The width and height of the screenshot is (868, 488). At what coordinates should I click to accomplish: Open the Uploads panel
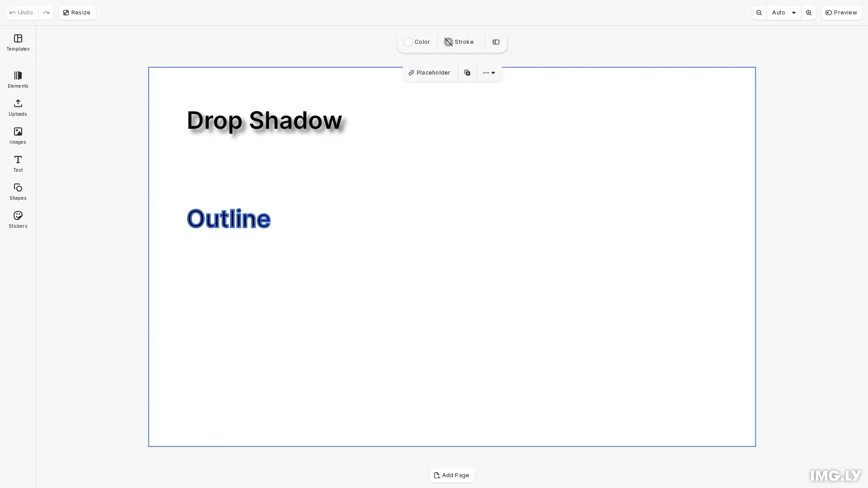pos(18,108)
